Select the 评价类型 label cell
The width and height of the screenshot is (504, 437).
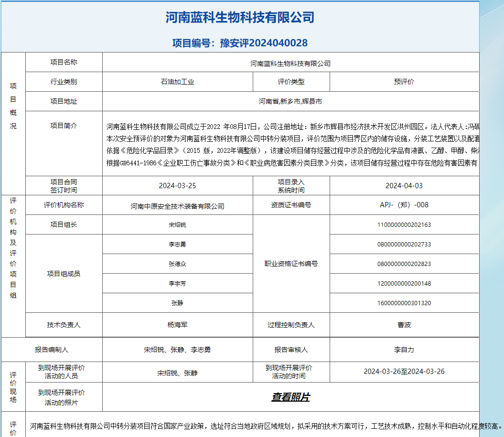point(291,82)
